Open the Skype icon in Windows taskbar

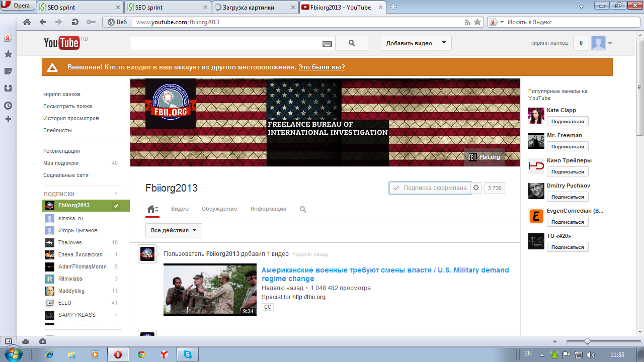click(x=188, y=354)
